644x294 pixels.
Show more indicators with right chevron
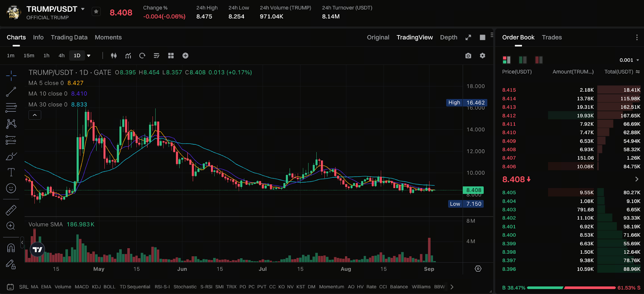[x=452, y=287]
